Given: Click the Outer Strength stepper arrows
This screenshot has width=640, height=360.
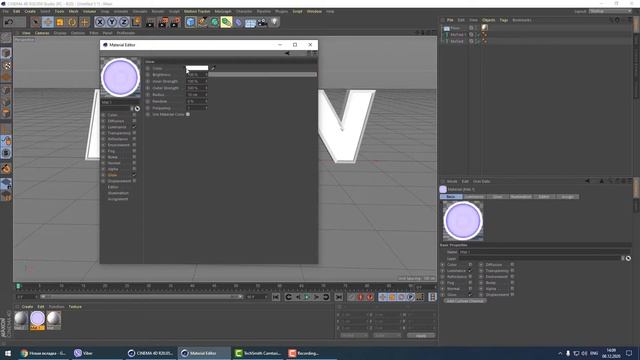Looking at the screenshot, I should click(x=206, y=88).
